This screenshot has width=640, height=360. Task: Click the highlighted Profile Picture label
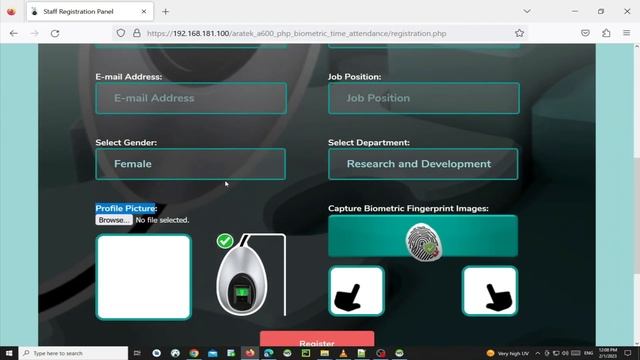click(126, 209)
